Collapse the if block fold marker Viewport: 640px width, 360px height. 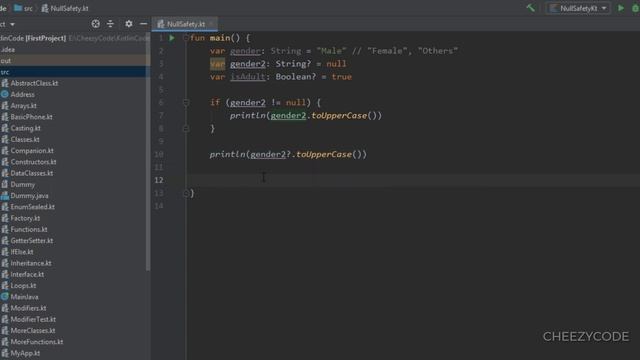(x=186, y=102)
